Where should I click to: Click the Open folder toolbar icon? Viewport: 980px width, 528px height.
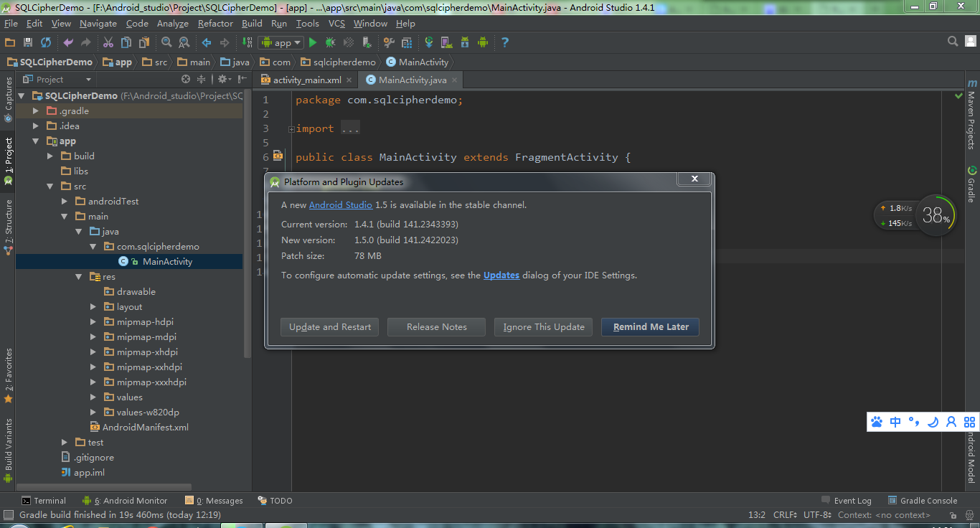click(11, 42)
